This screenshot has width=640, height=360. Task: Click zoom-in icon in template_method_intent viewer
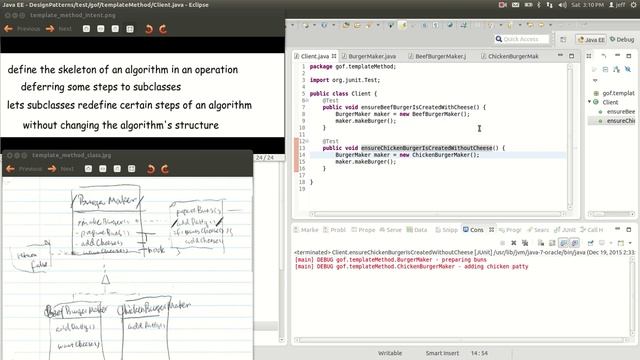[x=87, y=29]
